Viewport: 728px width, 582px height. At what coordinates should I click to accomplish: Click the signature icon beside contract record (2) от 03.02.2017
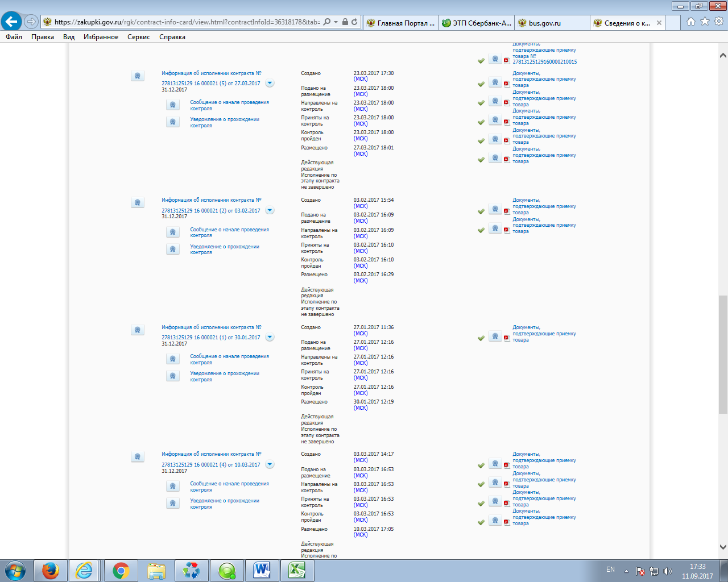(x=138, y=202)
